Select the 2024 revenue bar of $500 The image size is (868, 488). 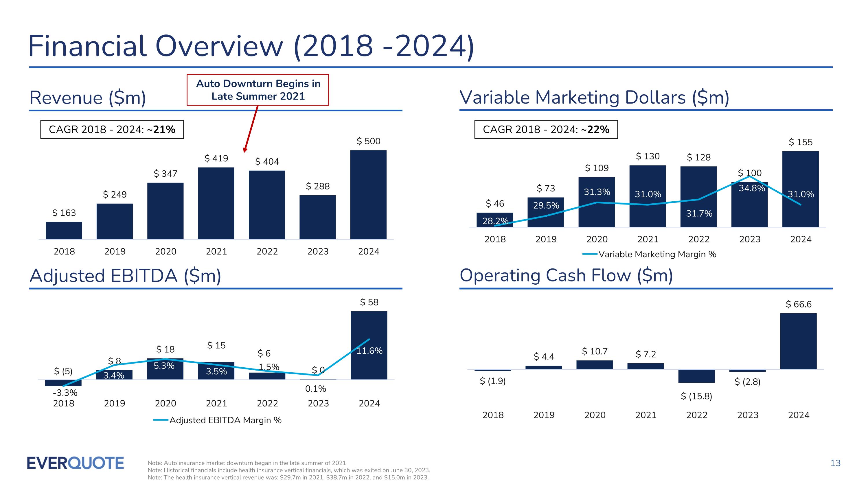click(x=368, y=195)
